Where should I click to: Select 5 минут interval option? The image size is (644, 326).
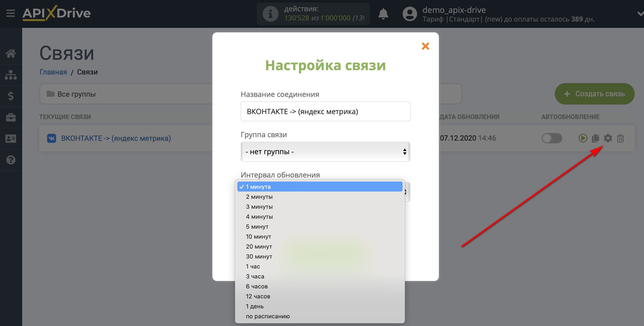320,226
